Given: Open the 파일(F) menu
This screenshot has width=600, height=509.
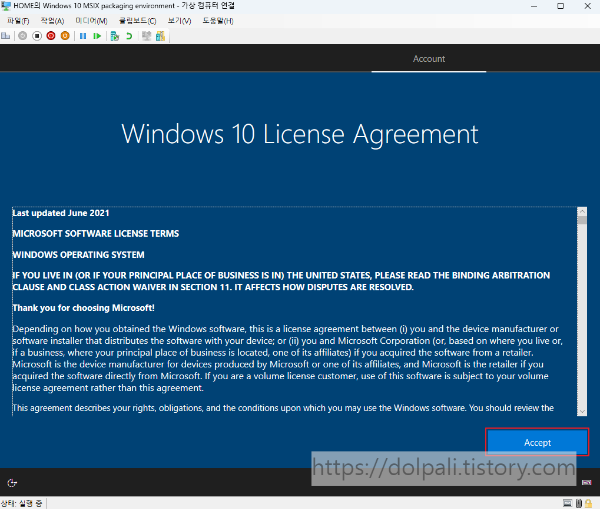Looking at the screenshot, I should (18, 21).
